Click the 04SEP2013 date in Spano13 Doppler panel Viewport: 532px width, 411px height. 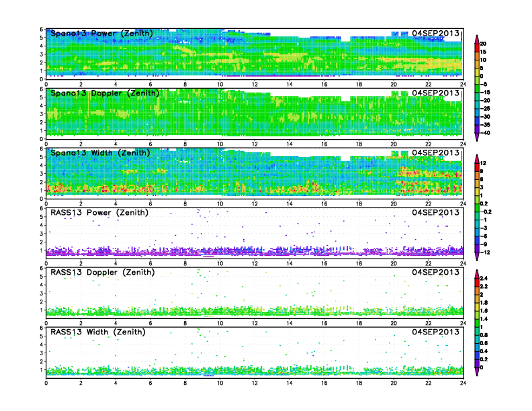(x=436, y=93)
